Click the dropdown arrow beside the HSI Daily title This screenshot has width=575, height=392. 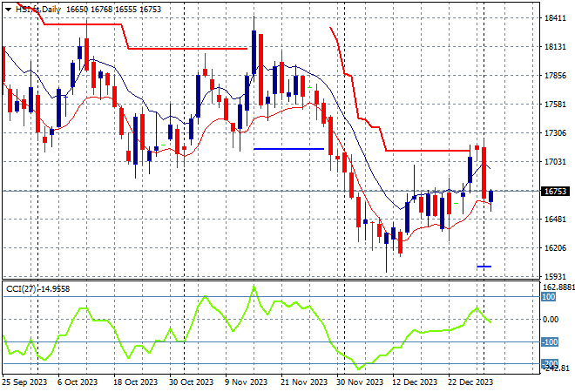(7, 7)
